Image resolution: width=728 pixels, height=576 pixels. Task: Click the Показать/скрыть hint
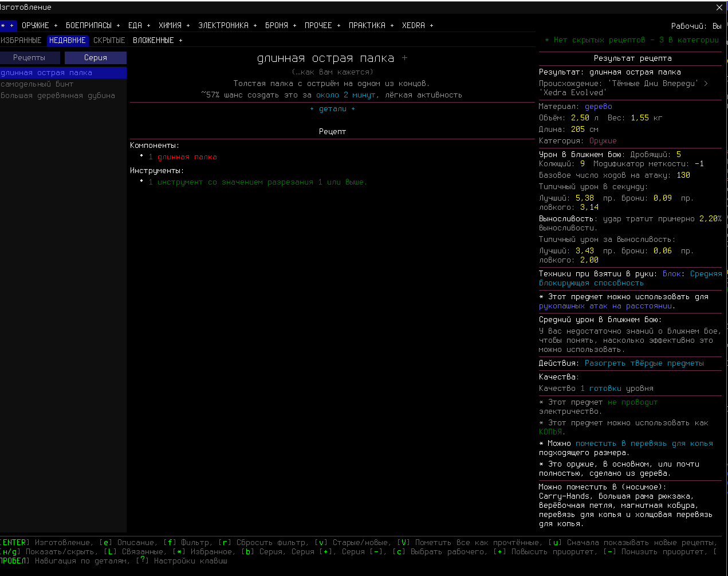click(47, 552)
